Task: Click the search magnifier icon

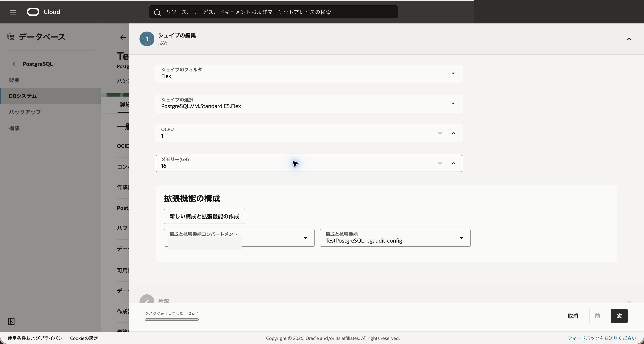Action: [x=157, y=12]
